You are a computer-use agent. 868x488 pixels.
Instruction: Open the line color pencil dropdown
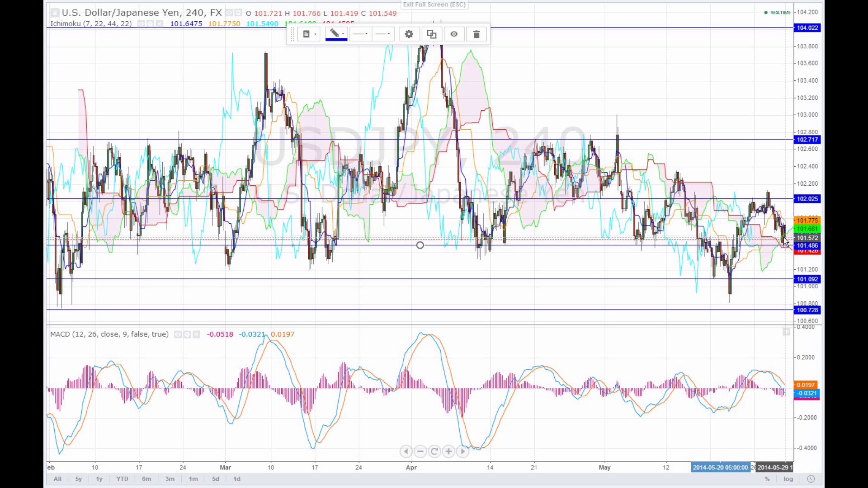click(336, 34)
